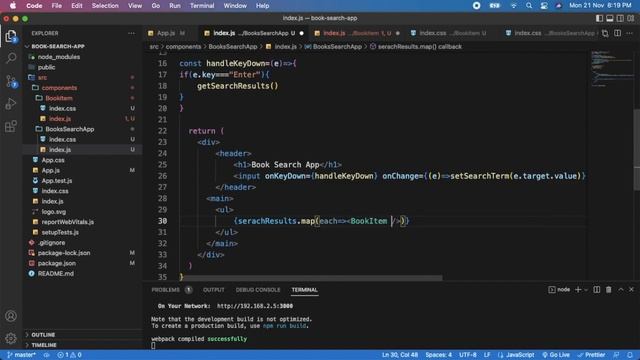Maximize panel with the up chevron

tap(621, 289)
